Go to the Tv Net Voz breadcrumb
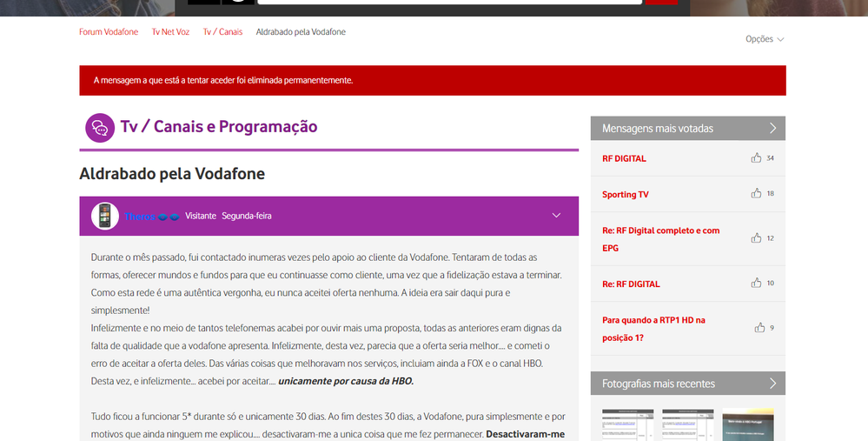 [170, 32]
